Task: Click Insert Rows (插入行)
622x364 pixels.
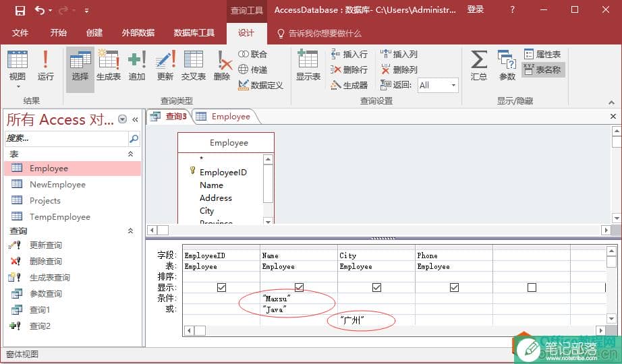Action: tap(349, 54)
